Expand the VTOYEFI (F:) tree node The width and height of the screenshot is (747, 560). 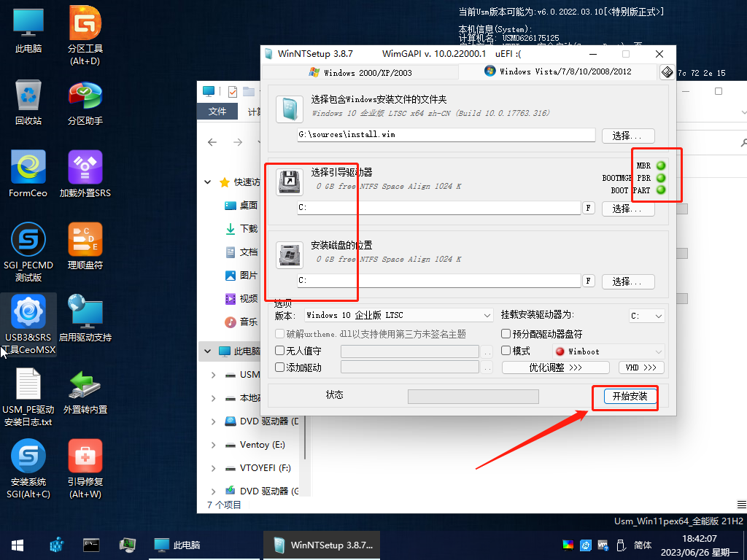point(214,468)
